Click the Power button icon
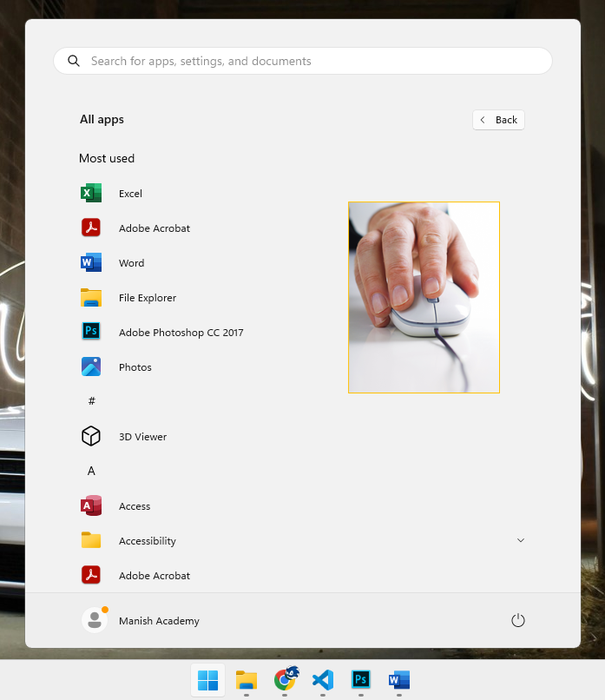Viewport: 605px width, 700px height. click(x=518, y=620)
